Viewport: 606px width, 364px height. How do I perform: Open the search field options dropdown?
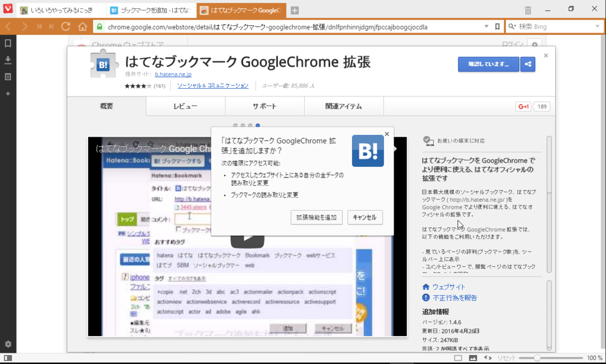598,27
